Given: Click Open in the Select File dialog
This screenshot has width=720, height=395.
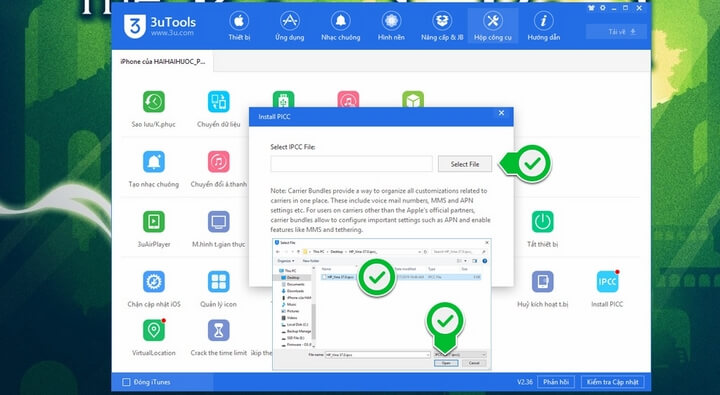Looking at the screenshot, I should point(446,363).
